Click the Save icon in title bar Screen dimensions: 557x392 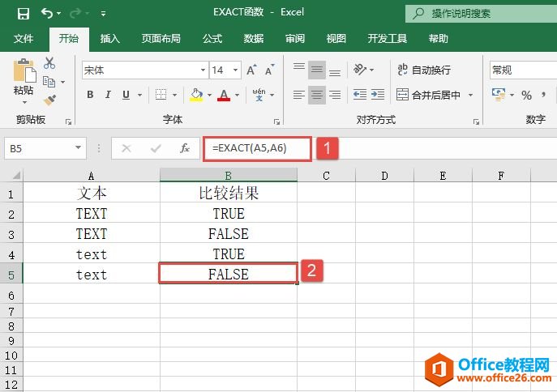coord(23,13)
